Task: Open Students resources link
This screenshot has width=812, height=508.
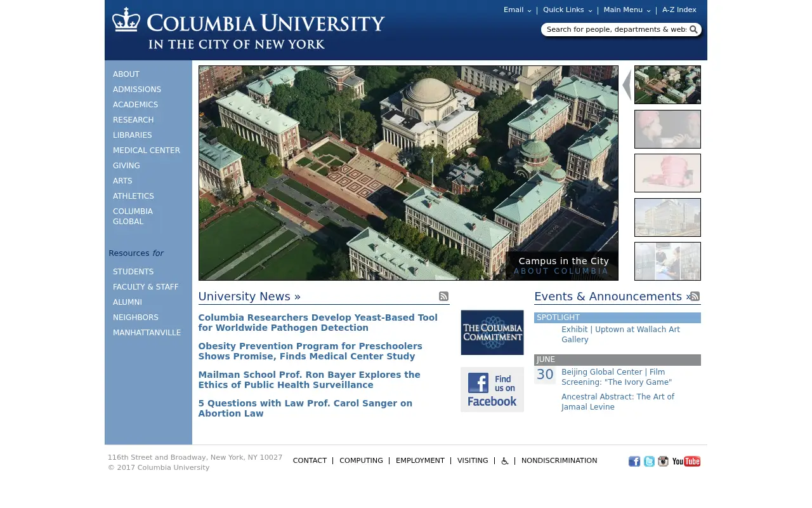Action: 133,272
